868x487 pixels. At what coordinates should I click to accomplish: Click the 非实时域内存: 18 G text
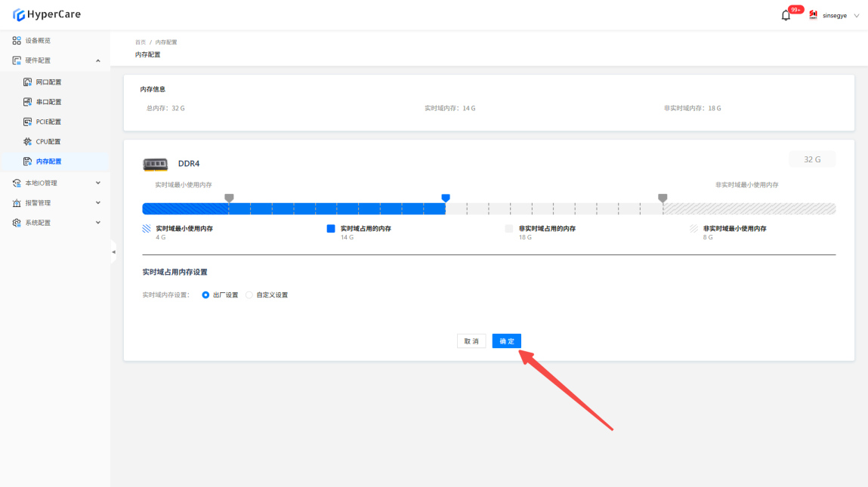(x=692, y=109)
